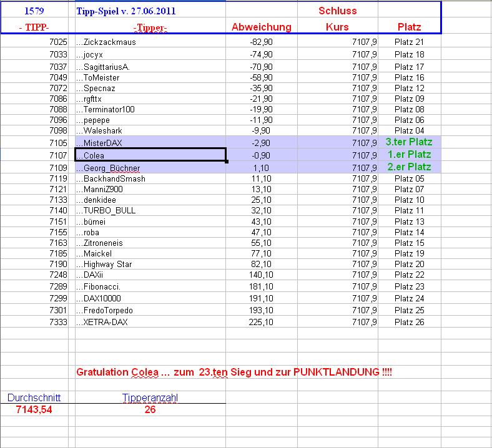Click the - TIPP- header cell
The width and height of the screenshot is (492, 448).
click(x=34, y=27)
